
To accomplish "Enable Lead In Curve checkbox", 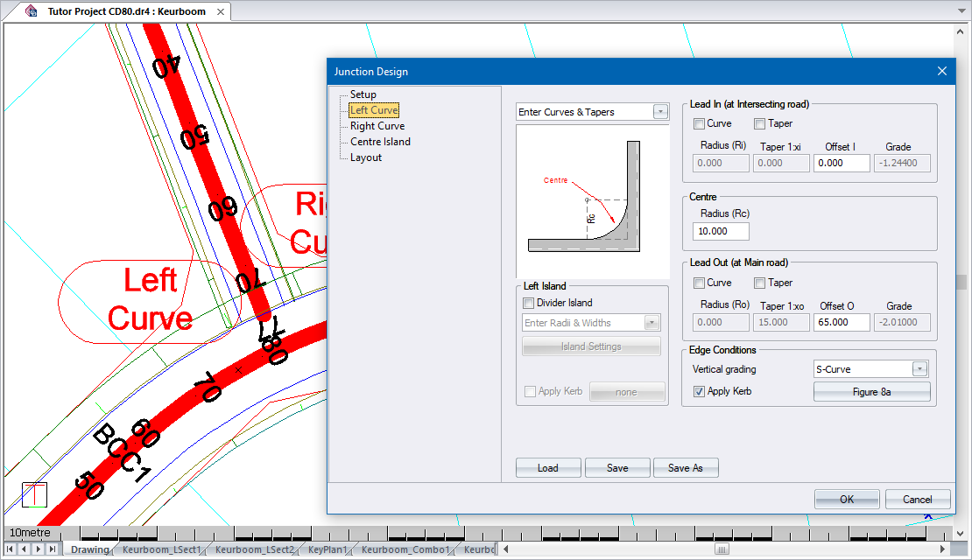I will pyautogui.click(x=699, y=124).
